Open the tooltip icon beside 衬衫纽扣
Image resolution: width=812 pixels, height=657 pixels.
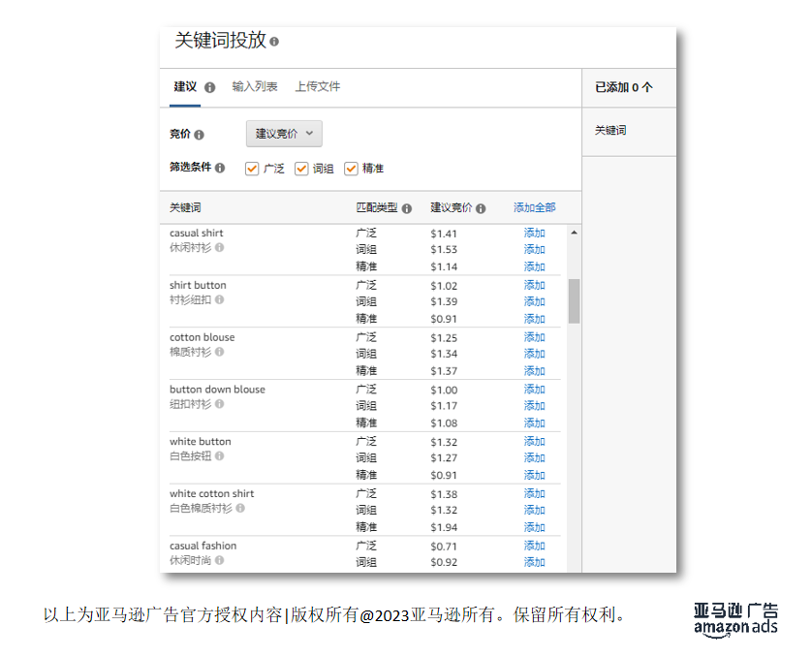pyautogui.click(x=222, y=300)
